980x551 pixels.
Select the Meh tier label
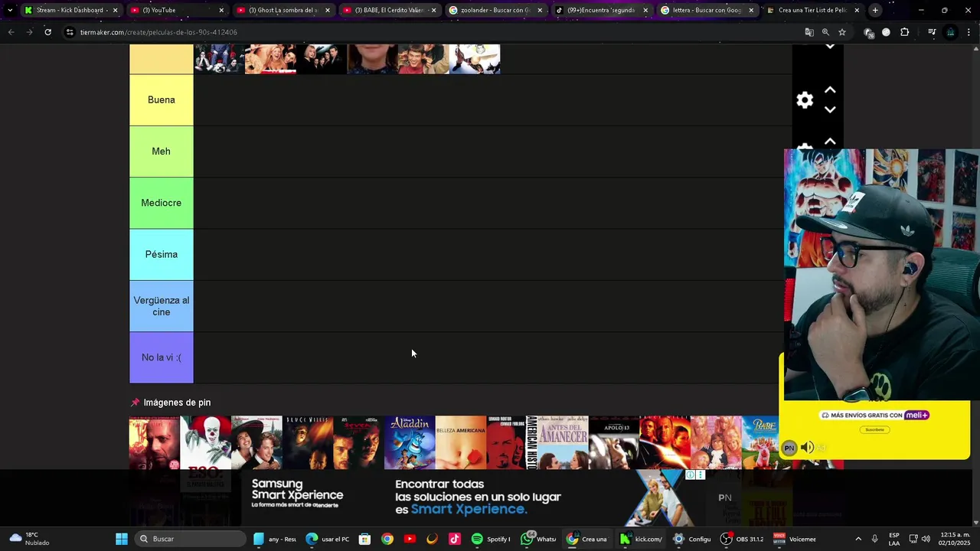[x=162, y=152]
